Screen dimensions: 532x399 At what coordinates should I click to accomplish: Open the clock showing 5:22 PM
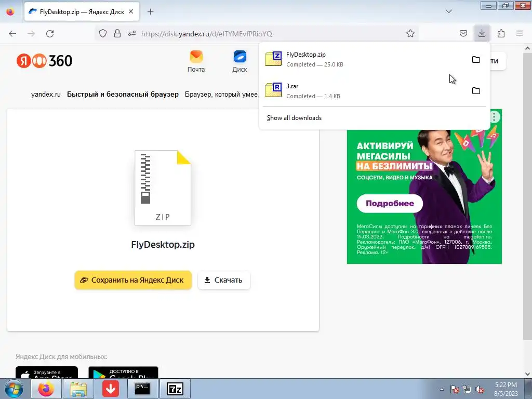coord(506,389)
